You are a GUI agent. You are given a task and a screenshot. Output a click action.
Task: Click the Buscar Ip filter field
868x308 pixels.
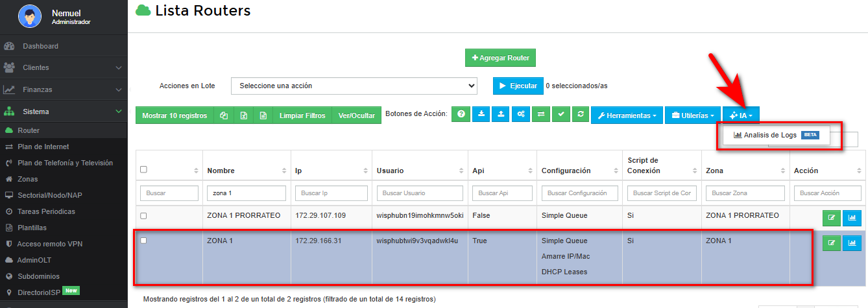(330, 193)
